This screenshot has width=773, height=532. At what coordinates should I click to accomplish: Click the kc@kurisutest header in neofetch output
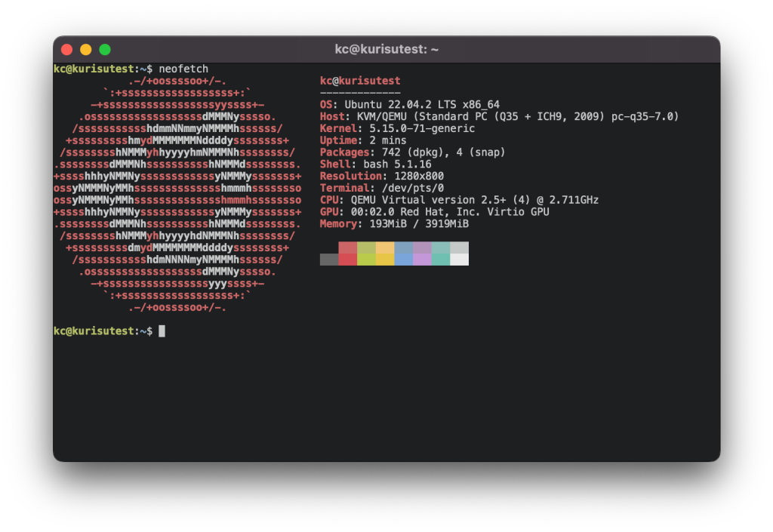coord(360,81)
